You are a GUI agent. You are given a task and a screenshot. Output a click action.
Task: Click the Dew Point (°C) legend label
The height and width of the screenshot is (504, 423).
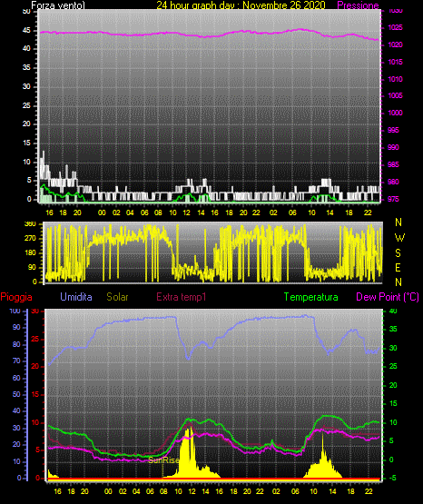click(x=388, y=297)
